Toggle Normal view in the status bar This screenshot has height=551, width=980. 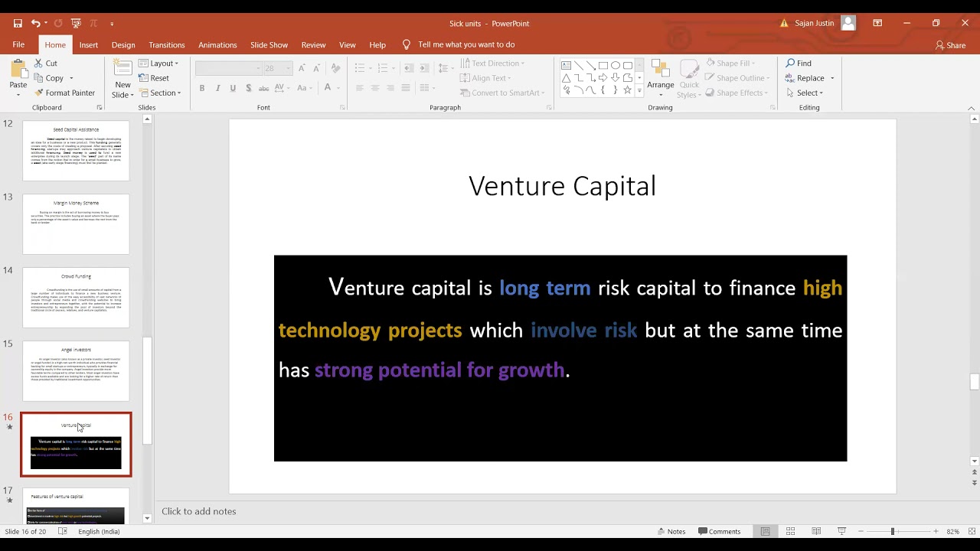coord(765,531)
